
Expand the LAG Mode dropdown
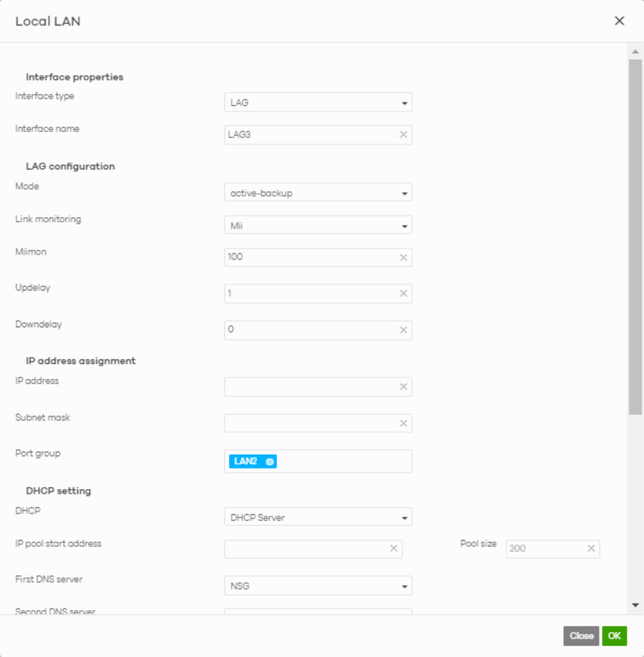(318, 192)
